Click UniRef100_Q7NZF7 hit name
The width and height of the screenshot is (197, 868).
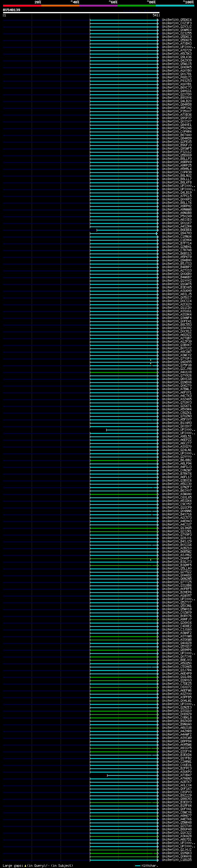tap(177, 487)
